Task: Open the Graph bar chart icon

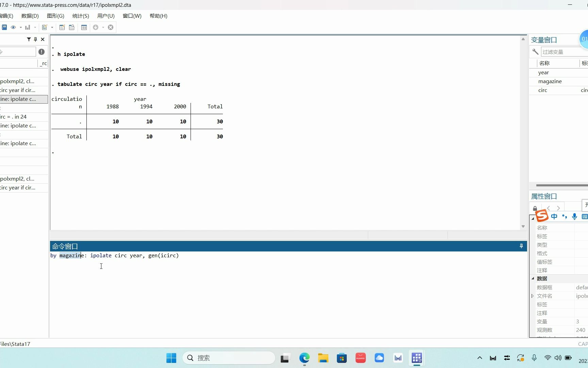Action: pyautogui.click(x=28, y=27)
